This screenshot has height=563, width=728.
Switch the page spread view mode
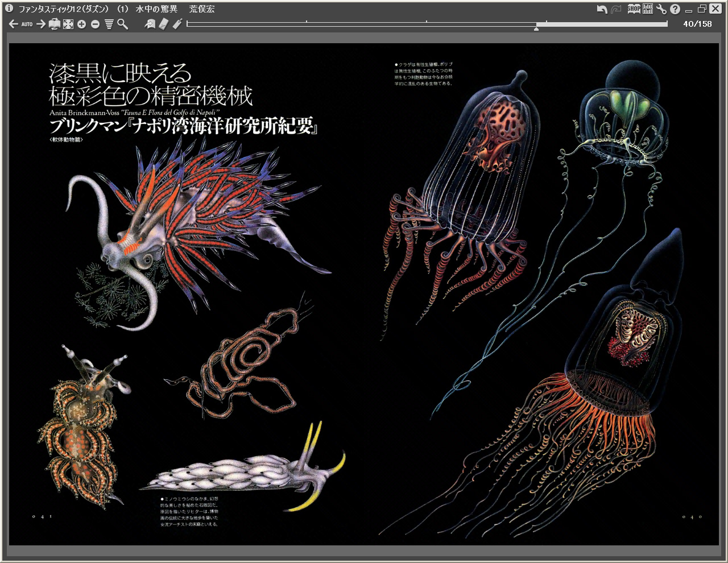click(x=55, y=24)
